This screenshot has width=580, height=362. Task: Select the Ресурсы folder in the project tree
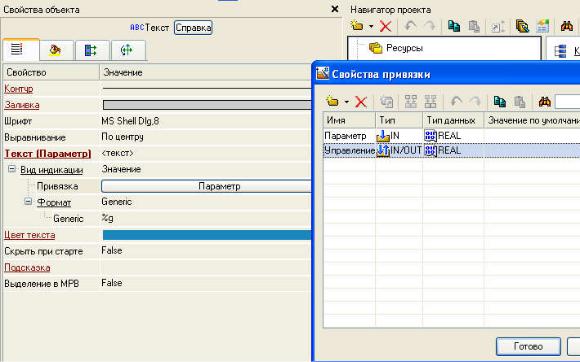coord(396,48)
